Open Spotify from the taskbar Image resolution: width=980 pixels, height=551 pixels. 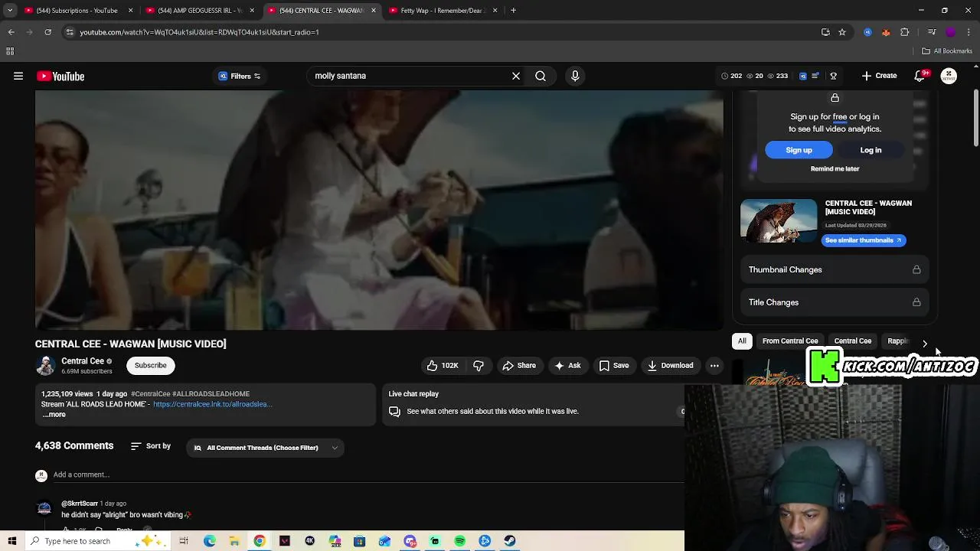coord(459,541)
